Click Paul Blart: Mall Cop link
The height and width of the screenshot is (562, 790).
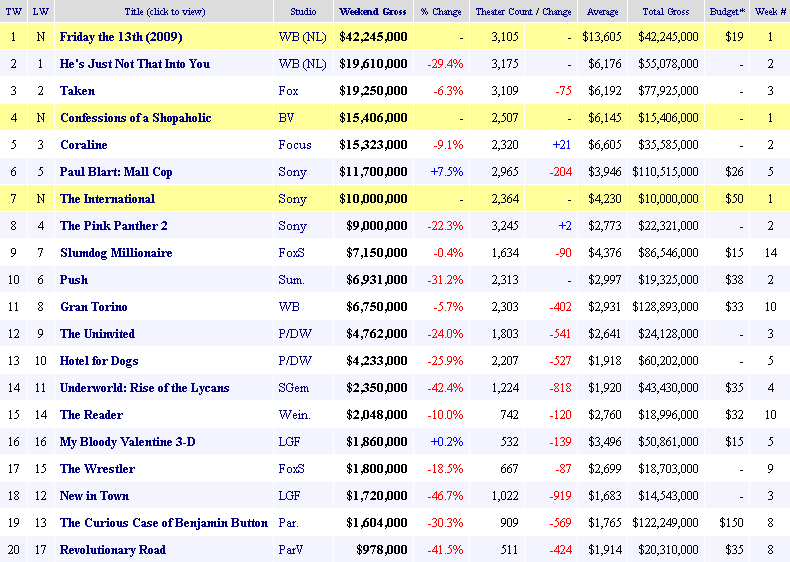[x=116, y=172]
